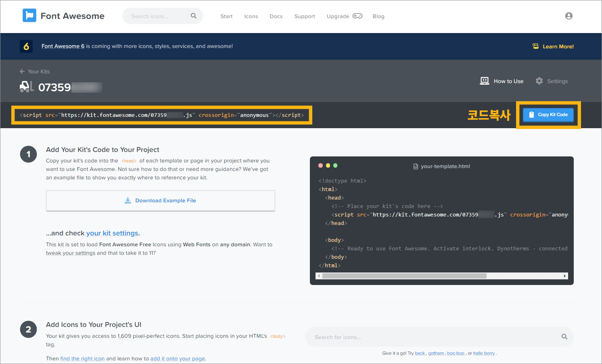Viewport: 602px width, 364px height.
Task: Open the add it onto your page link
Action: tap(178, 359)
